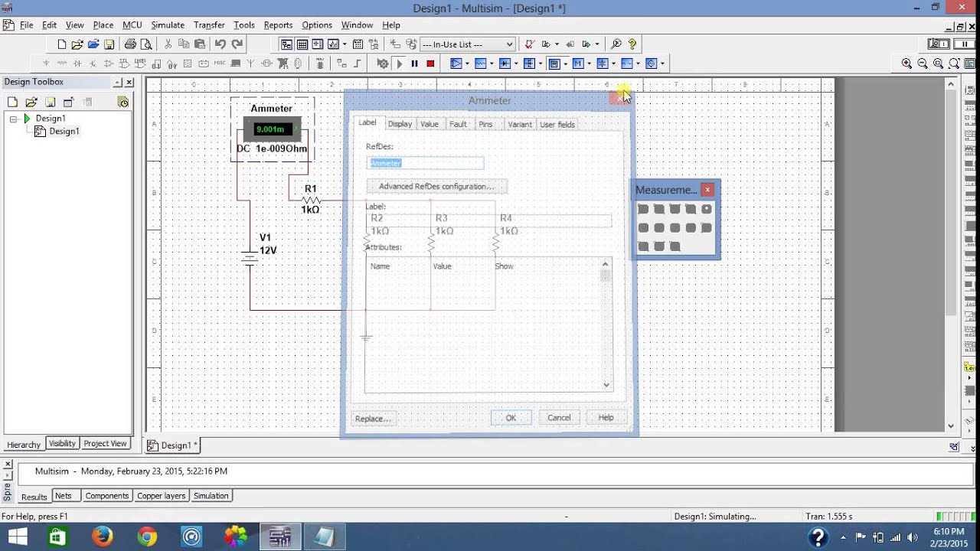980x551 pixels.
Task: Switch to the Display tab in Ammeter dialog
Action: click(x=400, y=124)
